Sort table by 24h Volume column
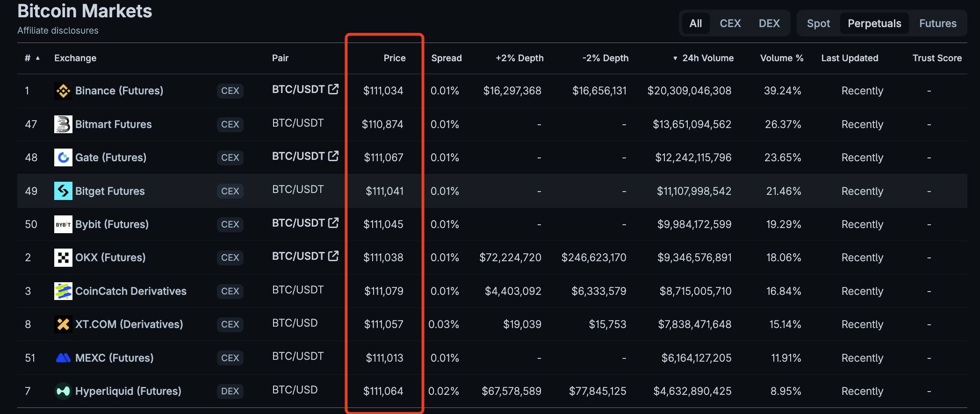This screenshot has width=980, height=414. tap(707, 58)
